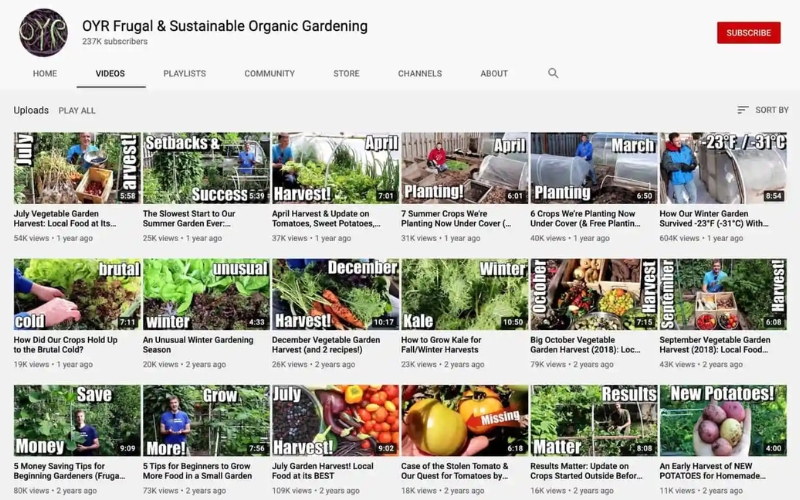This screenshot has height=500, width=800.
Task: Open title '5 Money Saving Tips for Beginning Gardeners'
Action: pyautogui.click(x=69, y=470)
